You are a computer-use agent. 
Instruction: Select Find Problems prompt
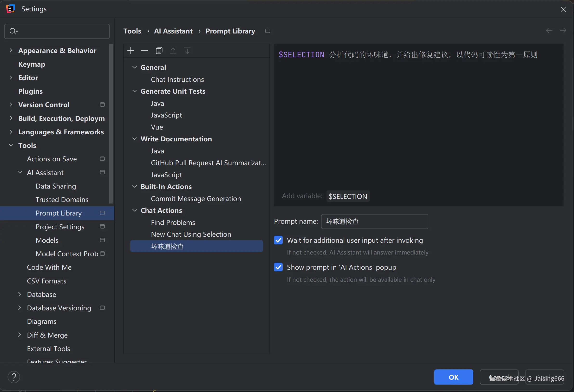[173, 222]
